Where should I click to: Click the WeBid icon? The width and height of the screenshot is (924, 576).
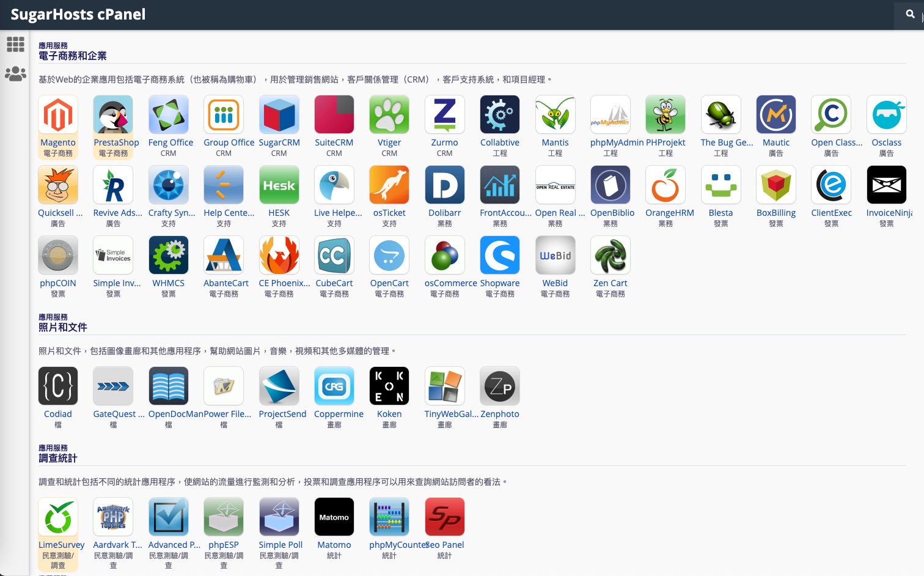tap(555, 255)
